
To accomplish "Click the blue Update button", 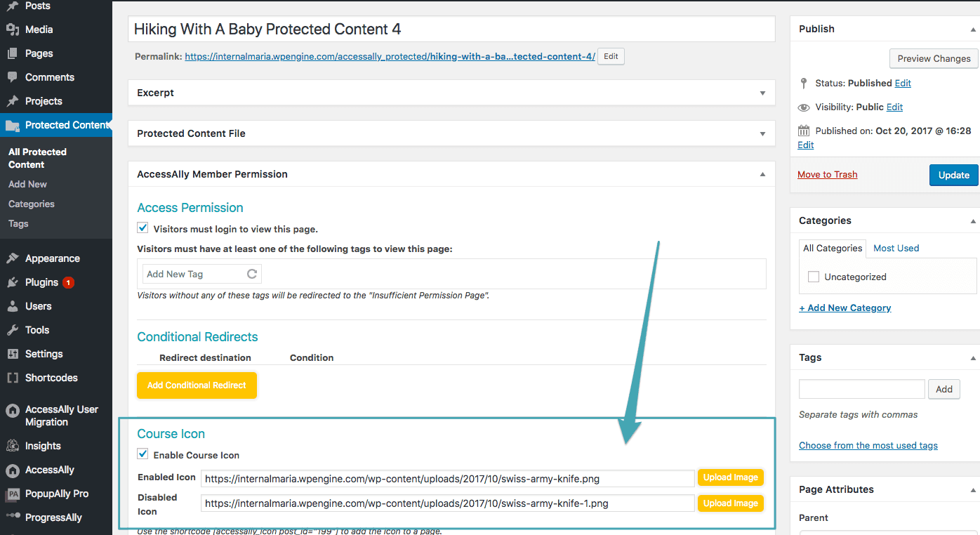I will click(953, 175).
